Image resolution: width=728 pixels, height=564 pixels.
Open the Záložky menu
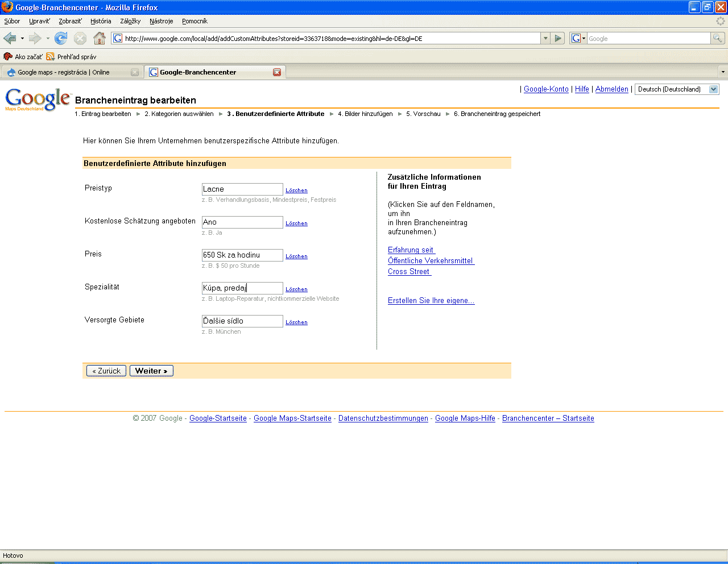click(x=130, y=21)
